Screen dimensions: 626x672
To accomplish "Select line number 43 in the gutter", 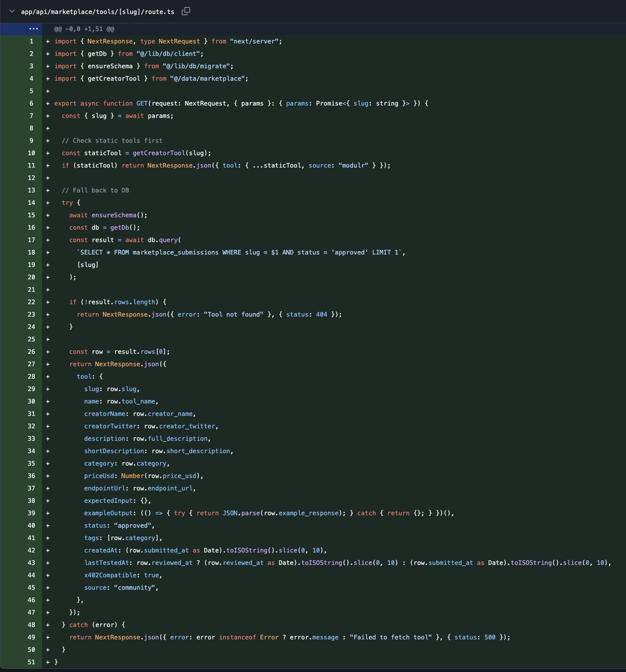I will pyautogui.click(x=31, y=563).
